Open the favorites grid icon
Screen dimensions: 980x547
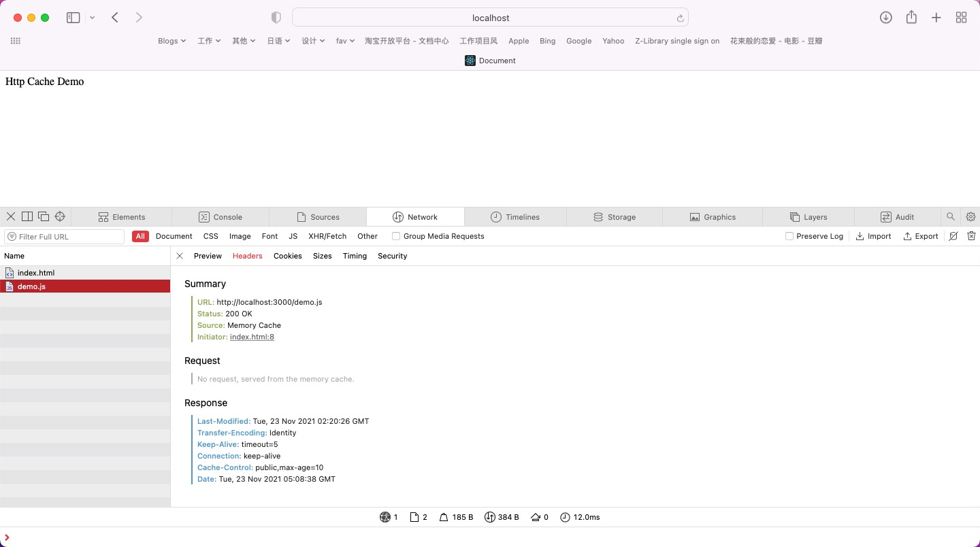pos(16,41)
